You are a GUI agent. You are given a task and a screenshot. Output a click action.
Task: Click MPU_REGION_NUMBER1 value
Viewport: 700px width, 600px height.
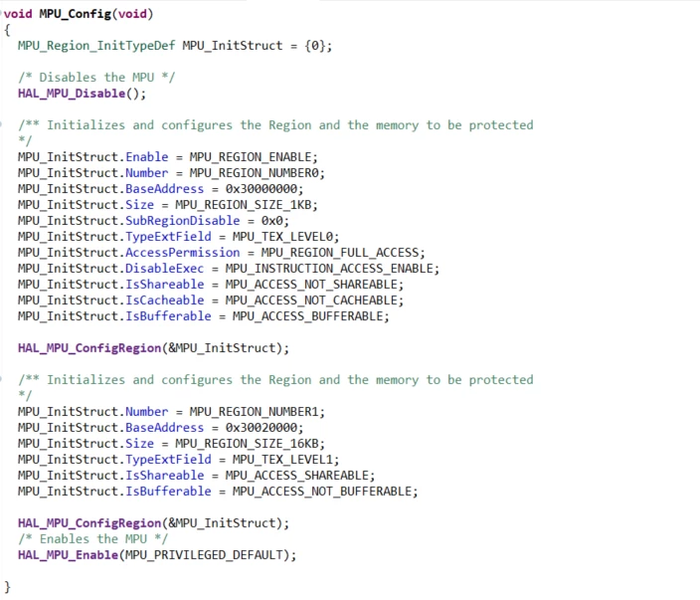pos(254,412)
